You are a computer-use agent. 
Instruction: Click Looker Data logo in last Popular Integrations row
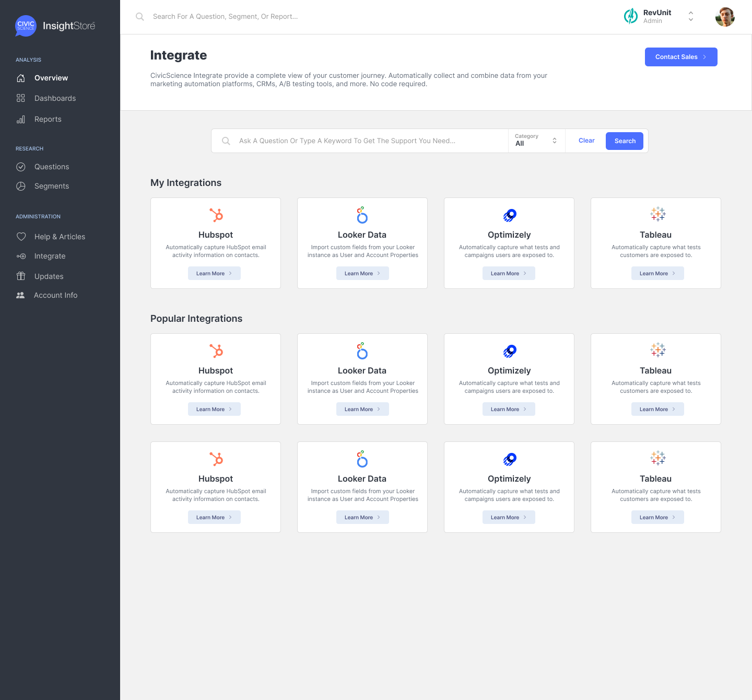pyautogui.click(x=362, y=459)
